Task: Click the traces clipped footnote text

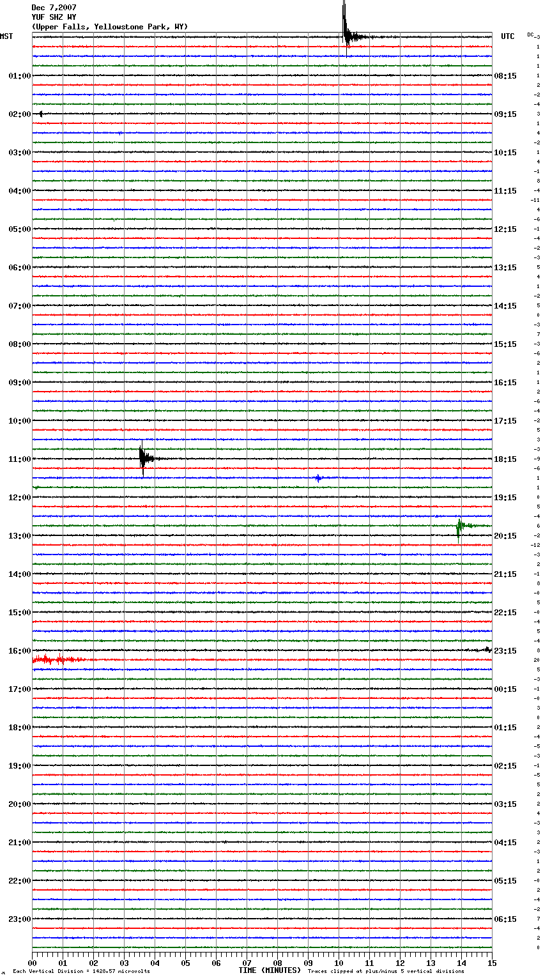Action: (x=386, y=972)
